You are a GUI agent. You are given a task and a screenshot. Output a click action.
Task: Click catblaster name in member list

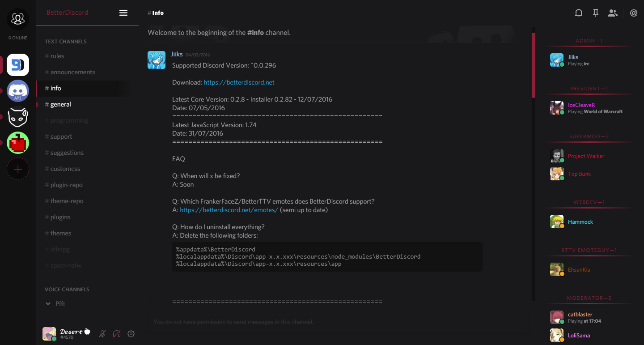(580, 315)
